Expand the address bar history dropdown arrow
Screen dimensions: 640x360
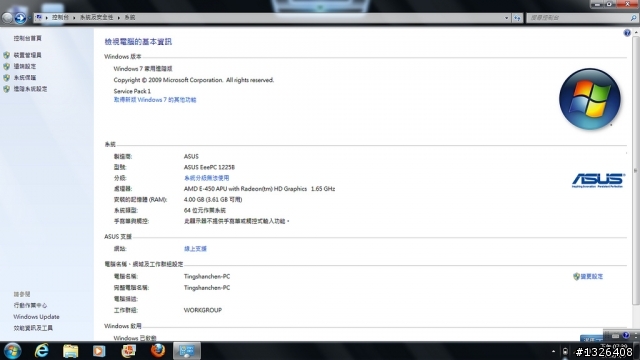pyautogui.click(x=507, y=18)
